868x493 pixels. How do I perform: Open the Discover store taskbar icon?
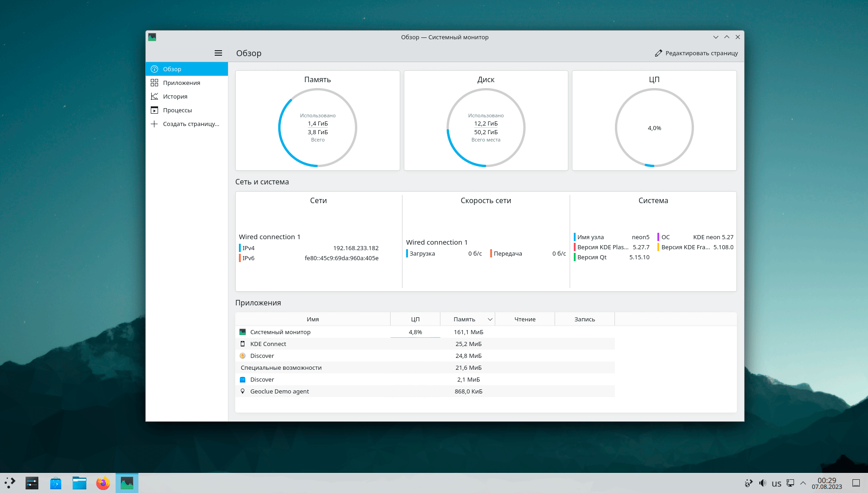click(x=56, y=483)
